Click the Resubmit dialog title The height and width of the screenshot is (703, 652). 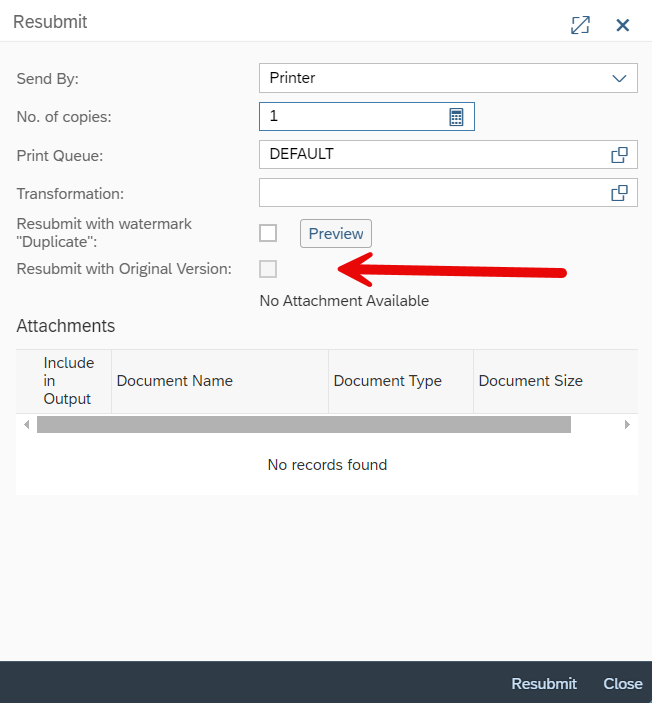coord(50,22)
